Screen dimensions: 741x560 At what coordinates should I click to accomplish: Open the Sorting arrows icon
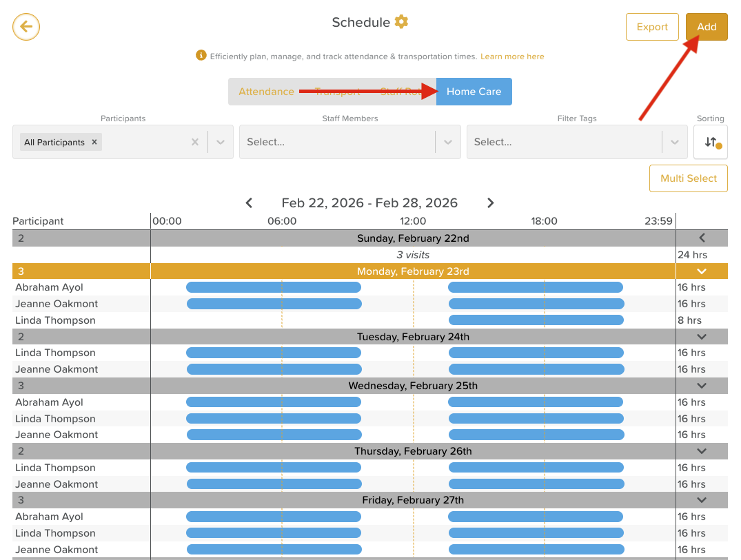711,142
